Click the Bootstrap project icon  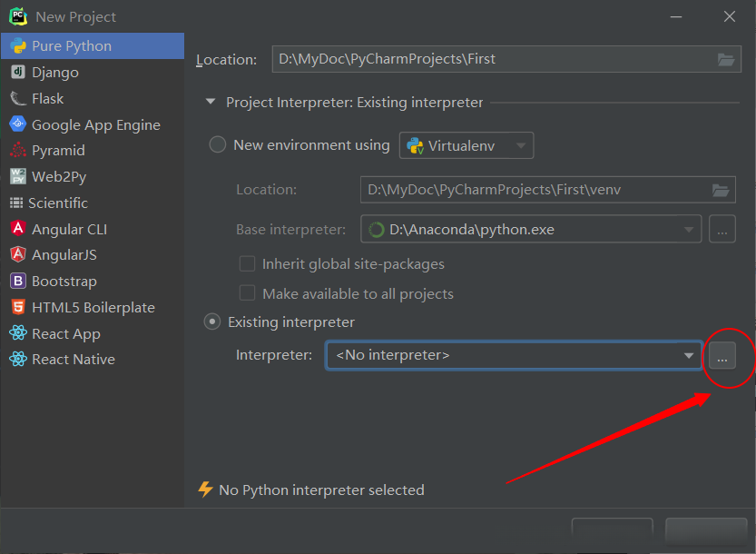[17, 282]
